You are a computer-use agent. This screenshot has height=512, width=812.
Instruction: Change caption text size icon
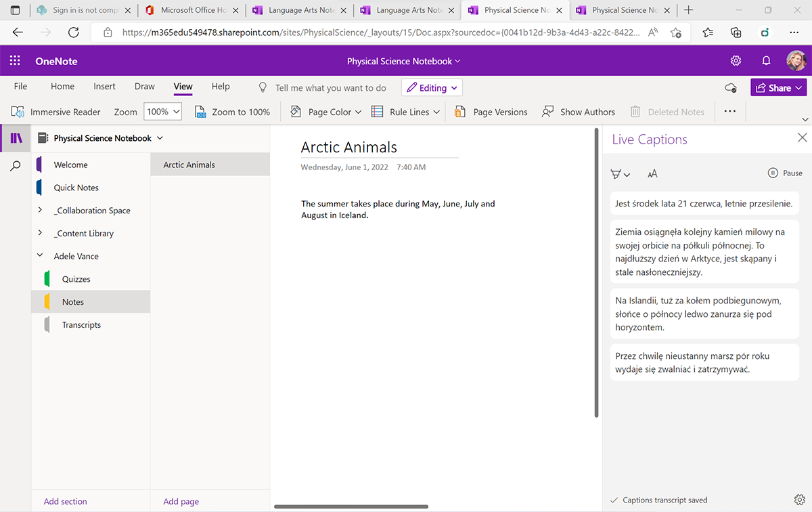[652, 174]
